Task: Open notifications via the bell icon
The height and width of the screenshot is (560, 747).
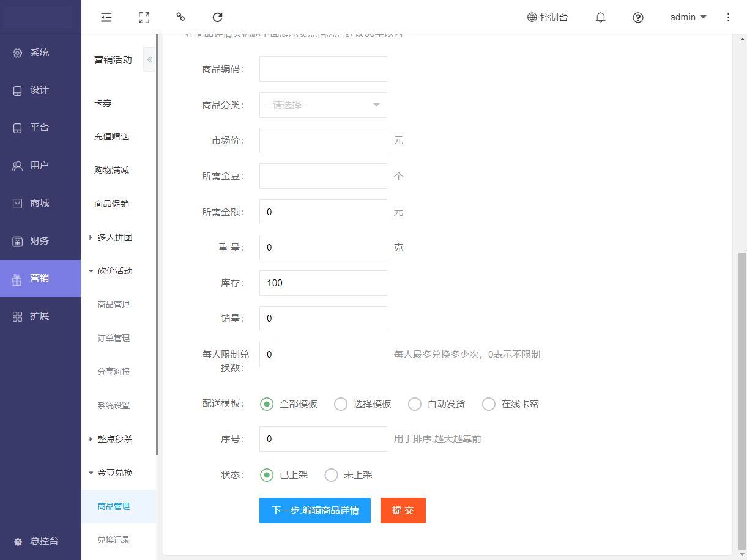Action: [600, 17]
